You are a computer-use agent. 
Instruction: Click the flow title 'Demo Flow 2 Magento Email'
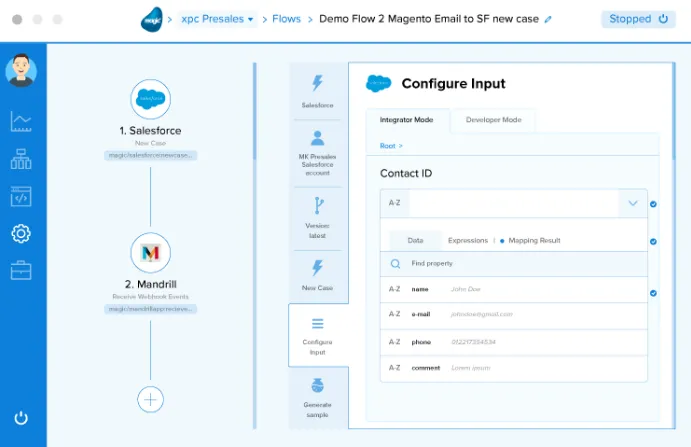[429, 19]
